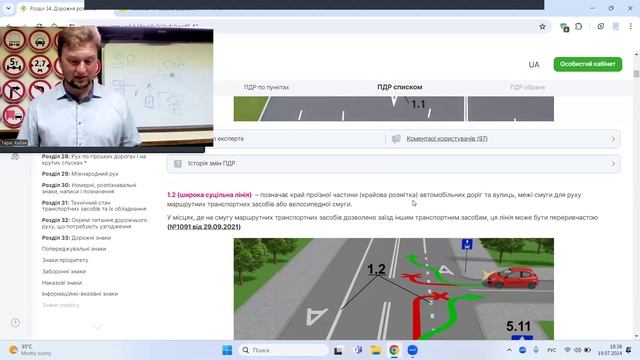The height and width of the screenshot is (360, 640).
Task: Click the sidebar icon below the video
Action: click(15, 157)
